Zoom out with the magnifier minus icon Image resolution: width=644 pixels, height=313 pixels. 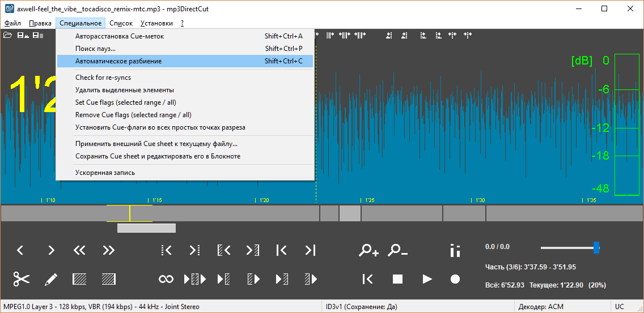[x=399, y=250]
